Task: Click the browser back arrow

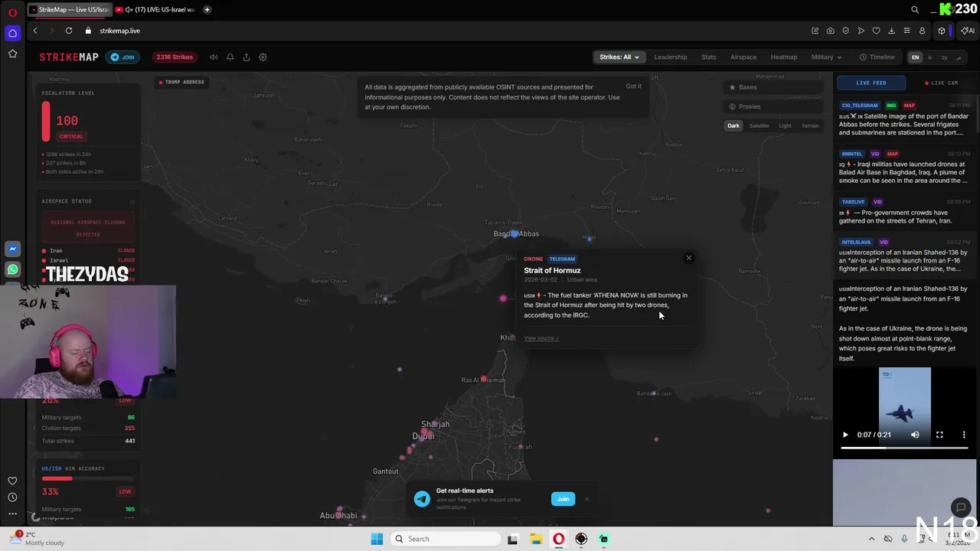Action: point(35,31)
